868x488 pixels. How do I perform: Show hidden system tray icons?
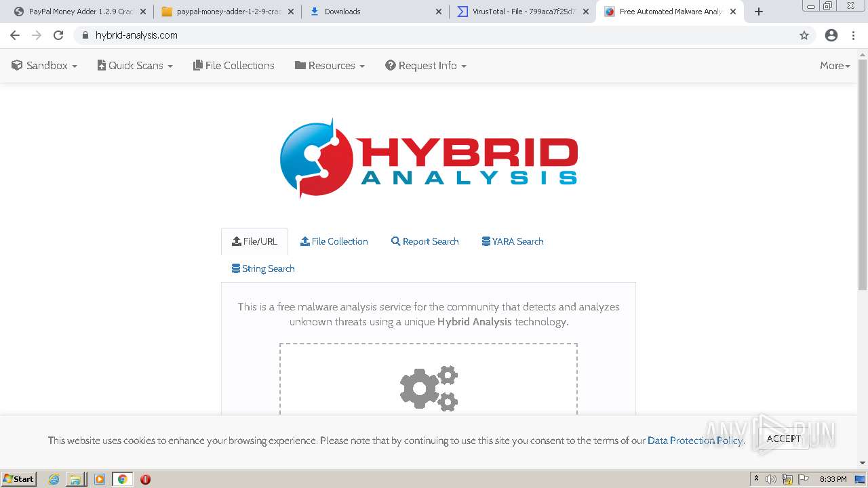[x=756, y=479]
